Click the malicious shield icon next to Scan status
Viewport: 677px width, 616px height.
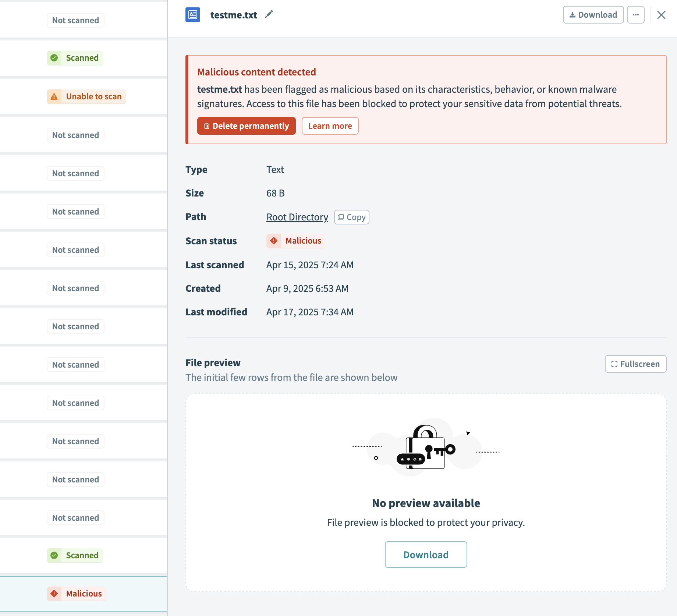tap(274, 241)
